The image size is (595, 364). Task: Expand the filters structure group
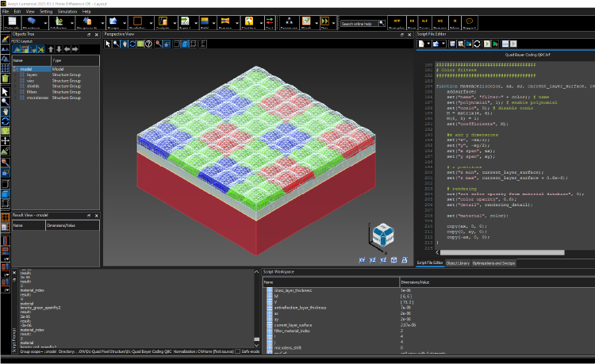pyautogui.click(x=16, y=92)
